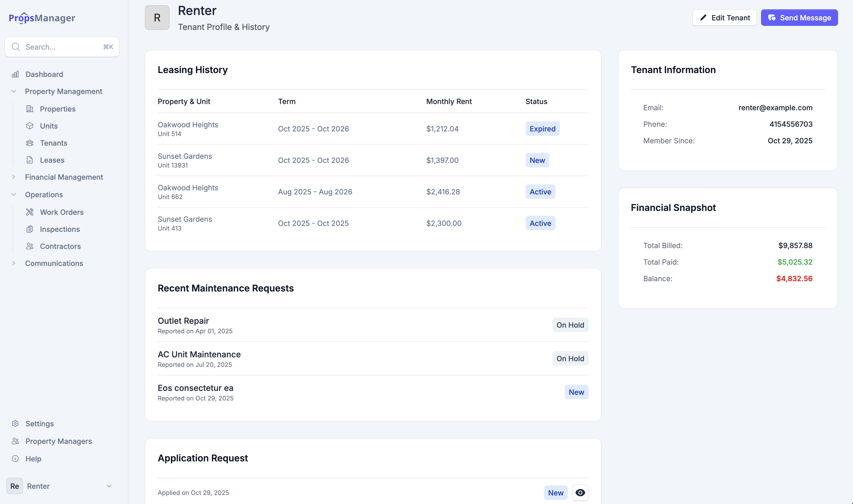
Task: Expand the Financial Management section
Action: (x=14, y=177)
